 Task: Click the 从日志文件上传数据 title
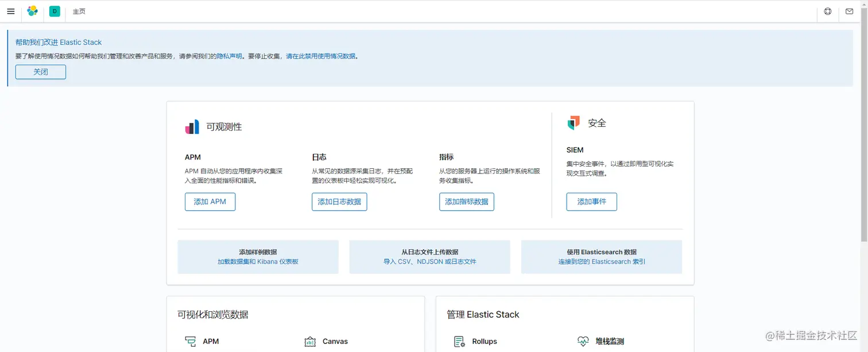[x=430, y=252]
